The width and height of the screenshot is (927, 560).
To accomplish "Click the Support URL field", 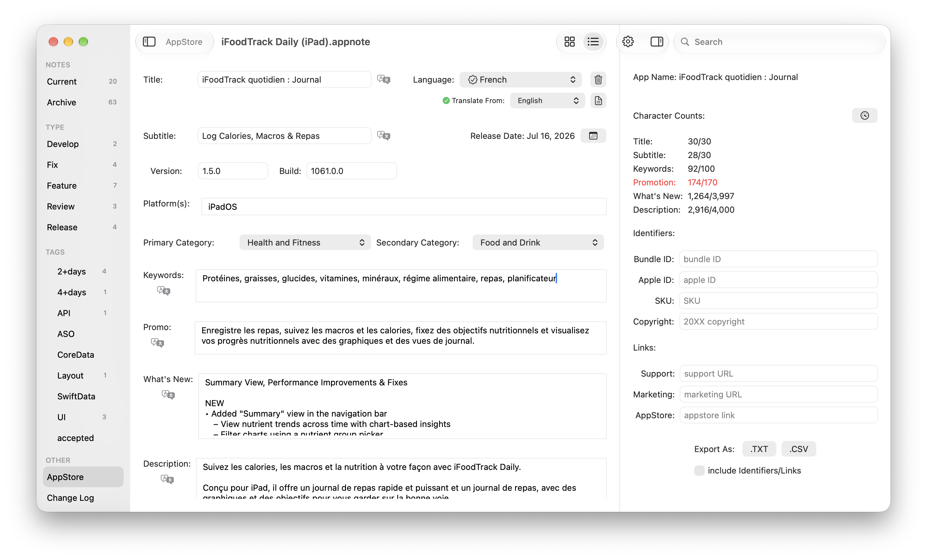I will click(779, 374).
